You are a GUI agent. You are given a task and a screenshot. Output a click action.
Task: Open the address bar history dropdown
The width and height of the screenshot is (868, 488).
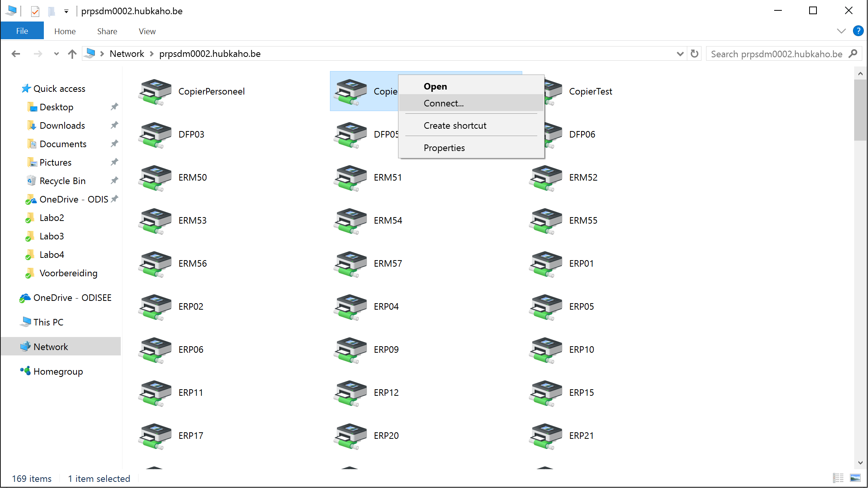(x=680, y=54)
